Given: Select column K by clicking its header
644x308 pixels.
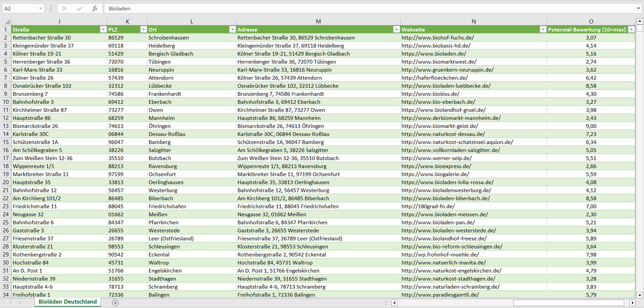Looking at the screenshot, I should (127, 21).
